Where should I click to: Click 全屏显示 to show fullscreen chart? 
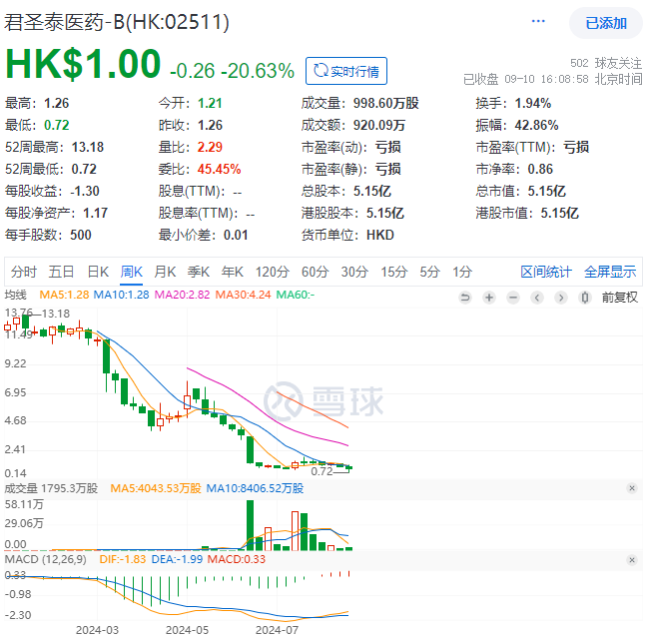click(609, 272)
